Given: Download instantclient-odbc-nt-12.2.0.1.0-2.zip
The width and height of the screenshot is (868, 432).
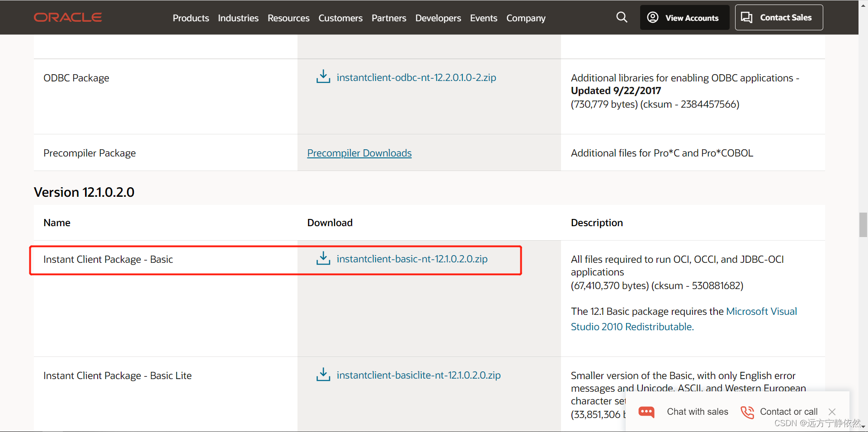Looking at the screenshot, I should (416, 77).
